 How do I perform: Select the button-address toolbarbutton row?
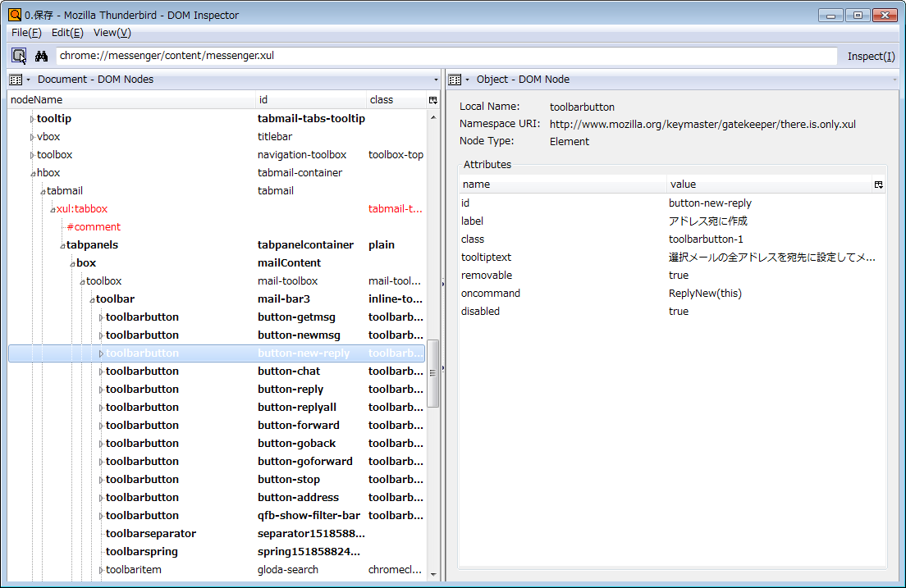pyautogui.click(x=217, y=497)
